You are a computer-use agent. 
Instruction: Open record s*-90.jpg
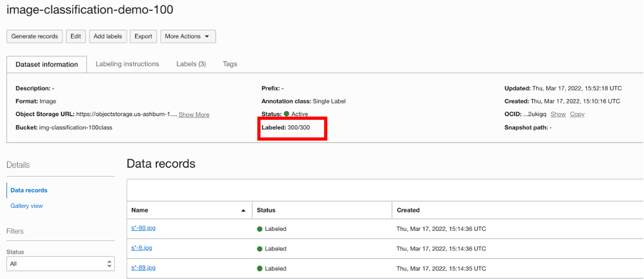pos(143,228)
